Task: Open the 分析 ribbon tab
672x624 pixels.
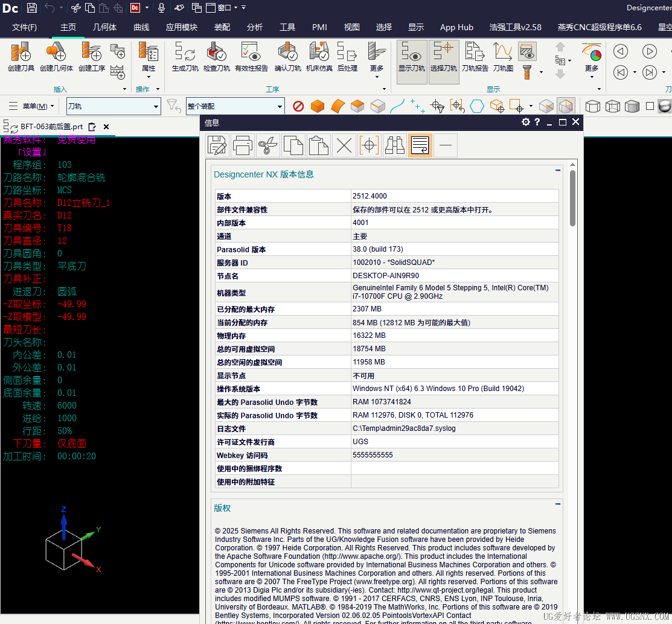Action: [x=255, y=27]
